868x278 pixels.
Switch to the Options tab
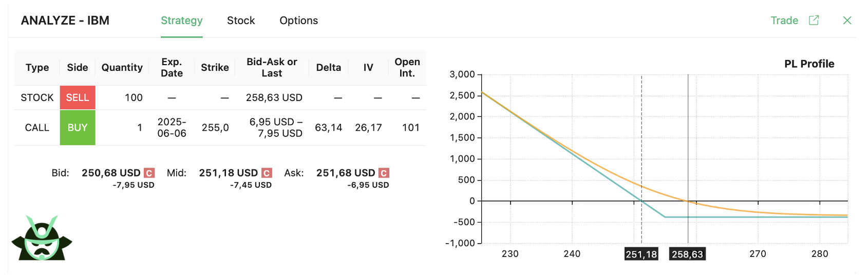[x=298, y=21]
